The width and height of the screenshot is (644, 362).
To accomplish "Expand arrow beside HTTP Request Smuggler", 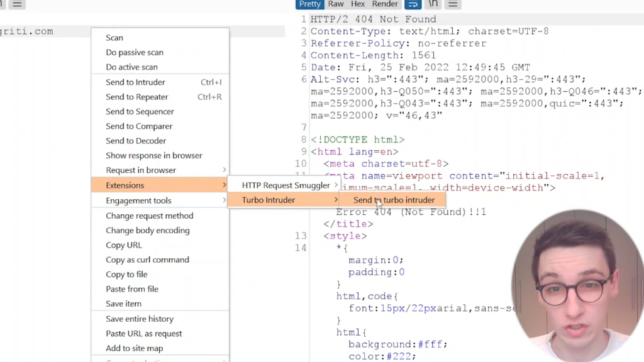I will pos(336,185).
